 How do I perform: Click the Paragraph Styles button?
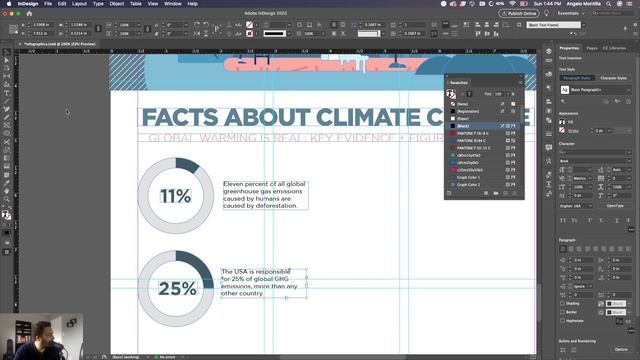point(577,78)
